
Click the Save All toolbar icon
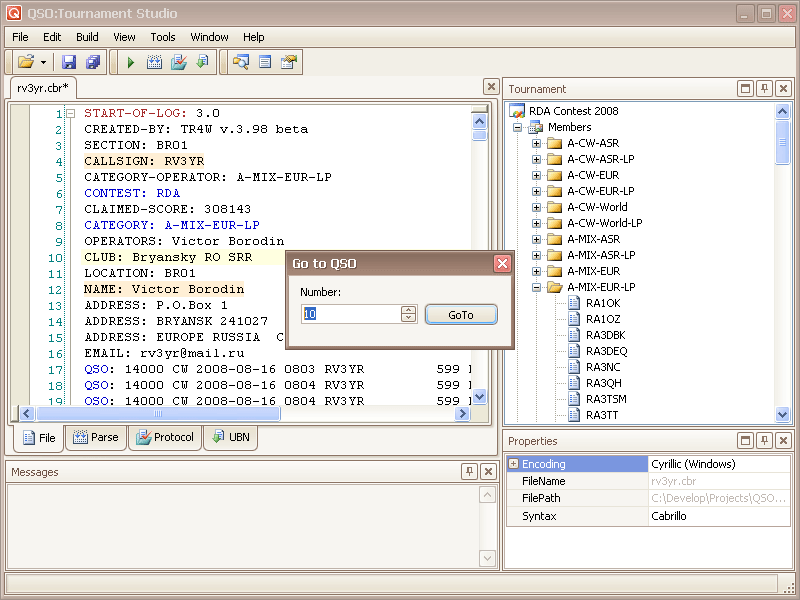point(92,62)
